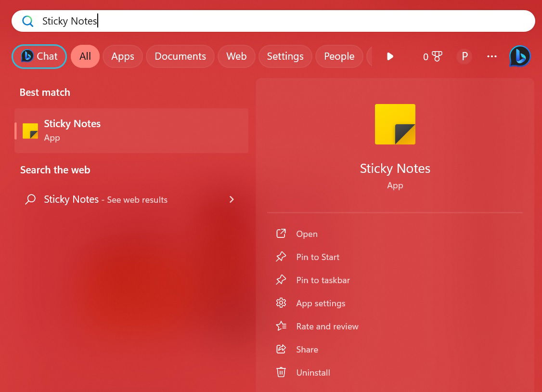Screen dimensions: 542x392
Task: Switch to the Web filter tab
Action: pos(236,56)
